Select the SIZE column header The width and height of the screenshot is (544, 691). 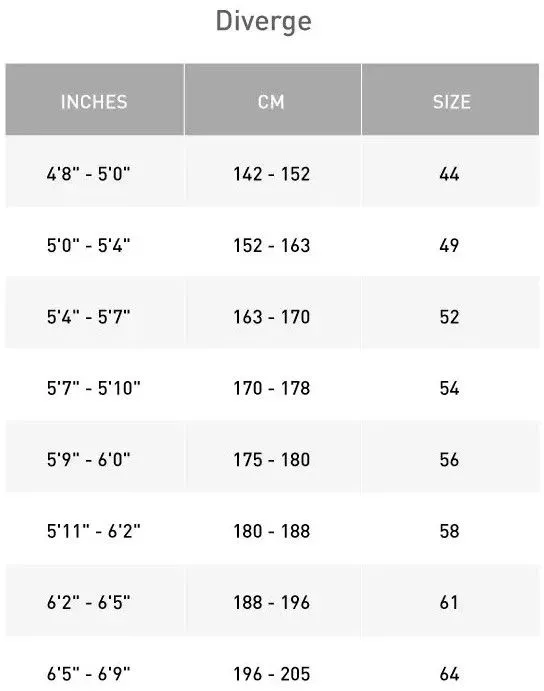point(452,102)
